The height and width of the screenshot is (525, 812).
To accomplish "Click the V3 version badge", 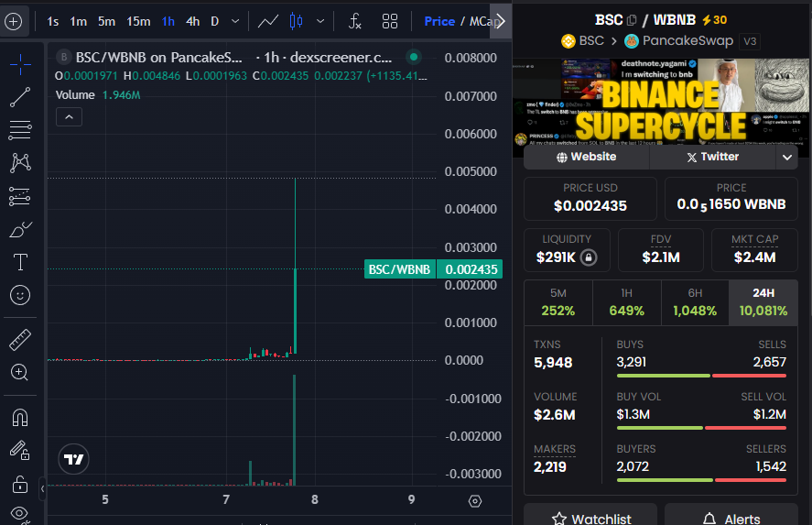I will [x=750, y=41].
